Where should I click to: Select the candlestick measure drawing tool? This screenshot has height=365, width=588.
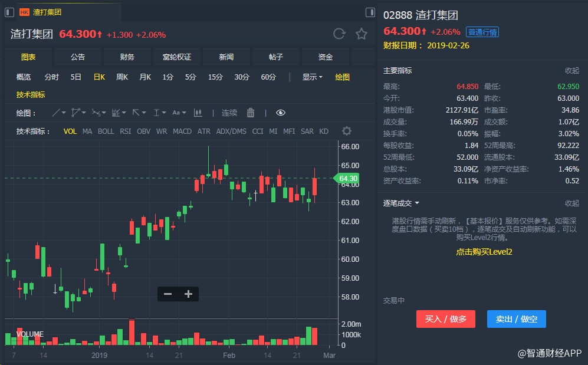tap(198, 113)
